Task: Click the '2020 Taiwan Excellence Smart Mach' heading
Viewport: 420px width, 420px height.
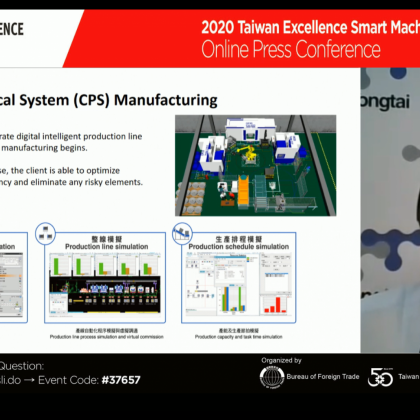Action: click(310, 27)
